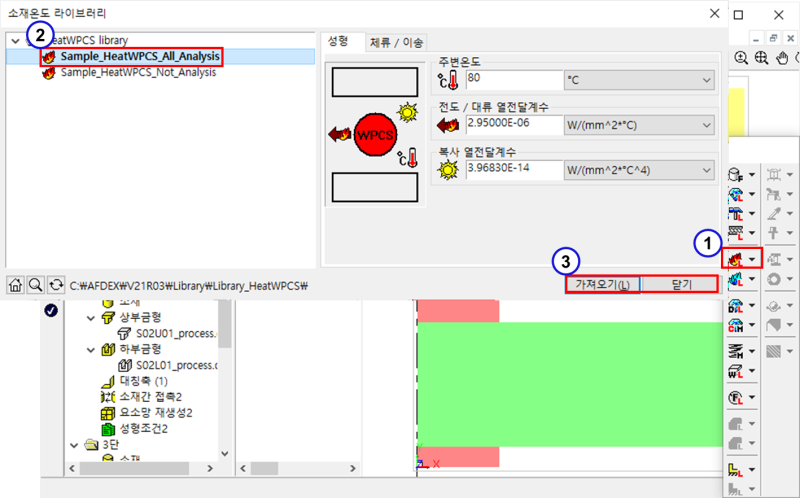Switch to the 체류 / 이송 tab
The image size is (800, 498).
click(x=396, y=42)
